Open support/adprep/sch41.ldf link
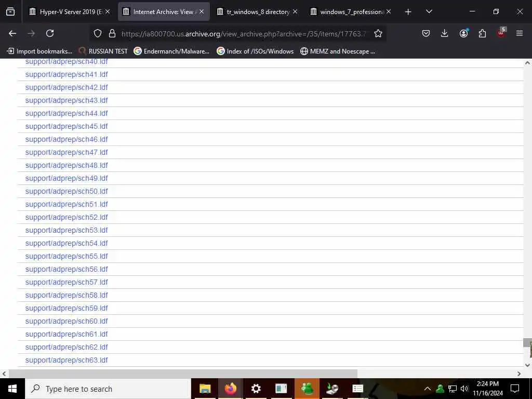 point(66,74)
